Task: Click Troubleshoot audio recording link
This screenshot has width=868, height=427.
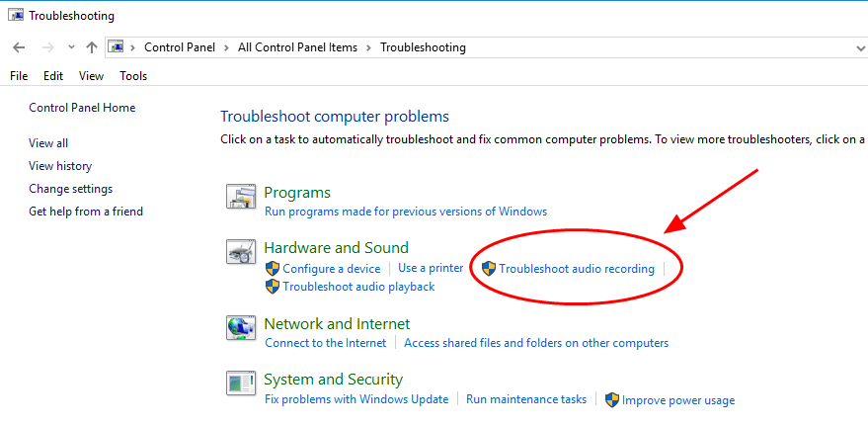Action: point(577,269)
